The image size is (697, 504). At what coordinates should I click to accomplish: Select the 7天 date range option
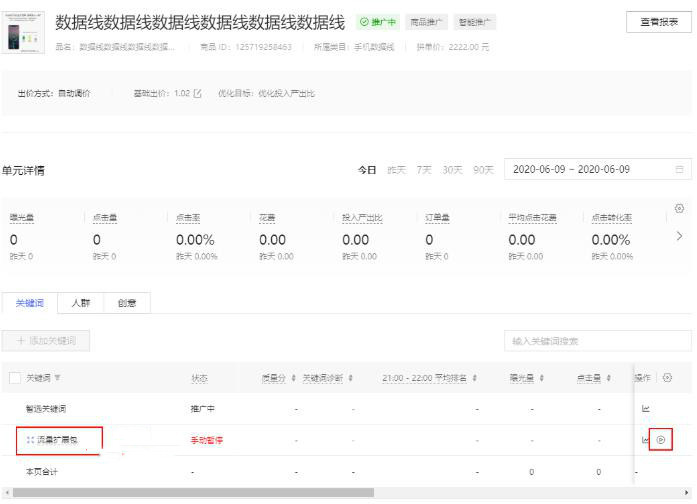pyautogui.click(x=424, y=170)
